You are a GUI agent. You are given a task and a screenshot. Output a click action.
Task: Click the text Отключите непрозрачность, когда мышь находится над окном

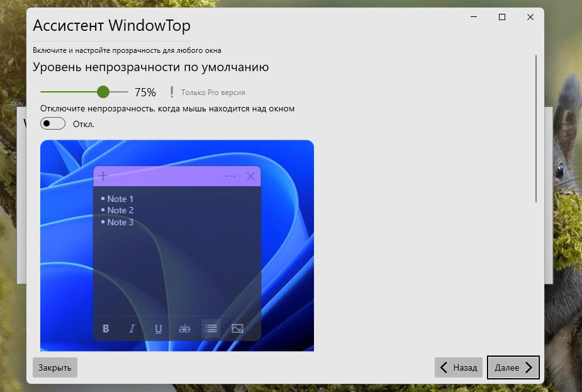click(x=167, y=109)
